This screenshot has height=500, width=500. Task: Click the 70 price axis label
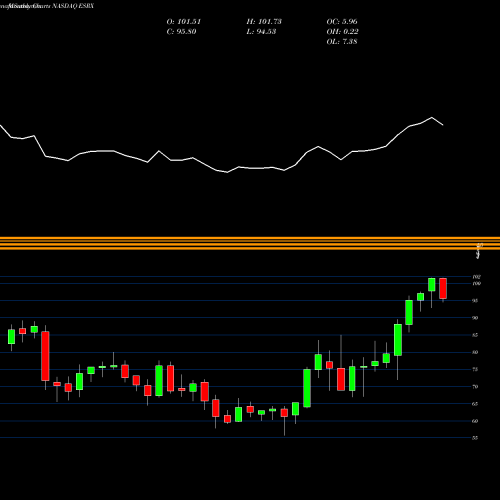(475, 387)
